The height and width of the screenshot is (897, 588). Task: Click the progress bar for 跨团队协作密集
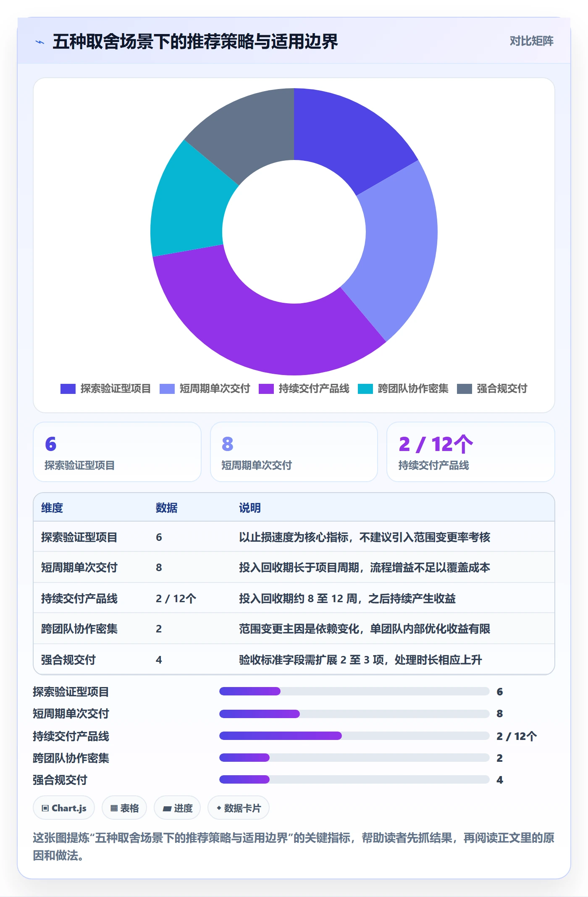point(354,758)
